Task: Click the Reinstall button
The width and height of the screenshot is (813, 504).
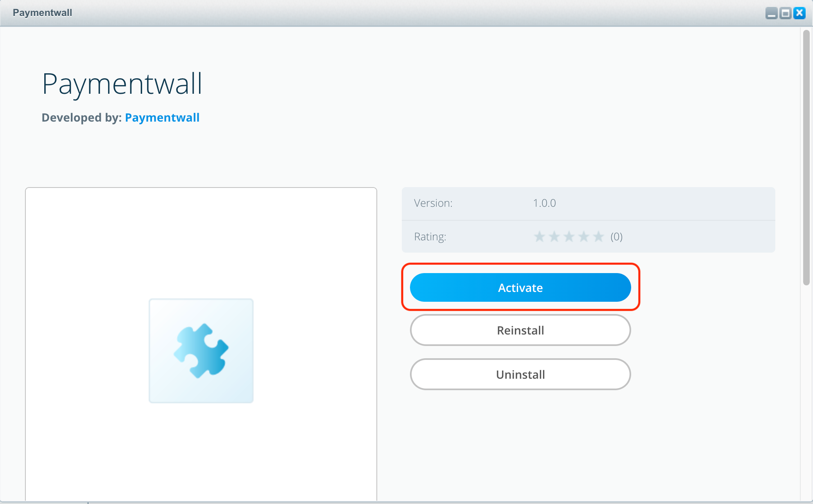Action: coord(520,330)
